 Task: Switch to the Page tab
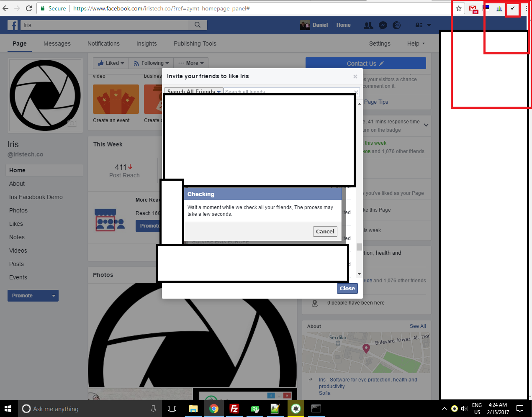[20, 43]
